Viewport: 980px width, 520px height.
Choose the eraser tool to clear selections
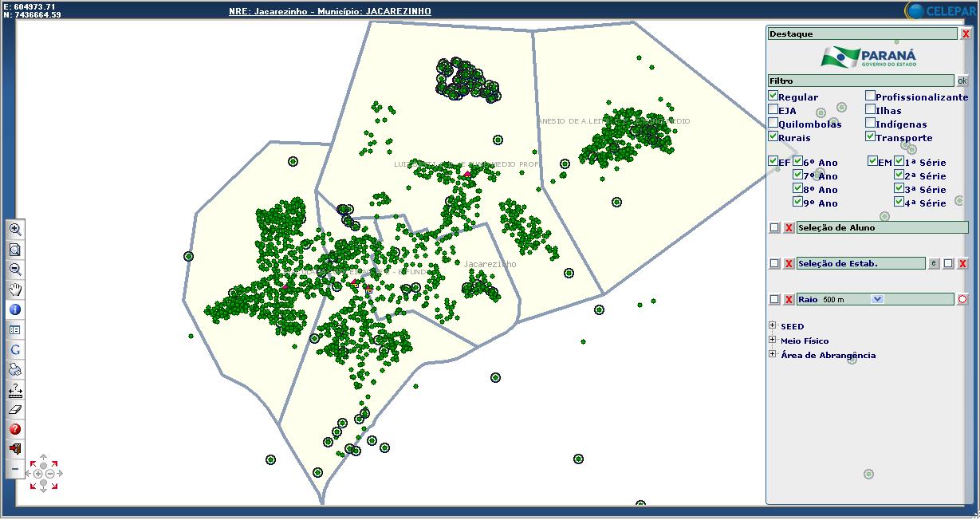(15, 409)
